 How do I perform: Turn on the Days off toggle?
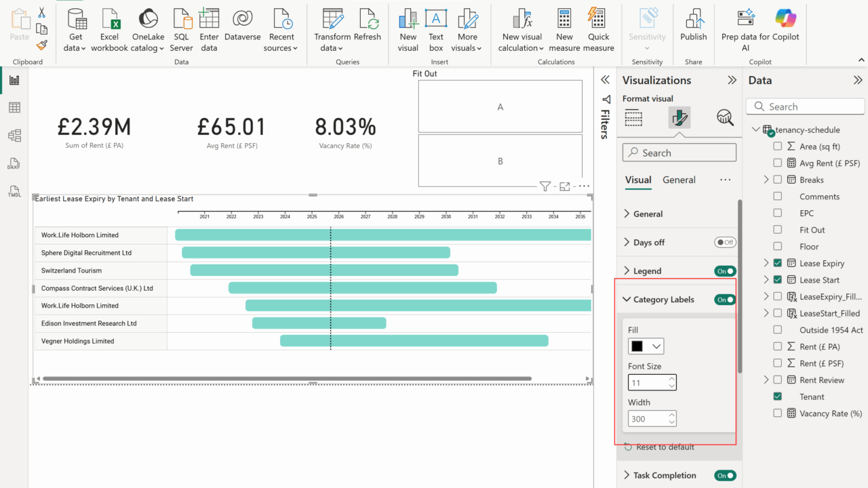[725, 243]
